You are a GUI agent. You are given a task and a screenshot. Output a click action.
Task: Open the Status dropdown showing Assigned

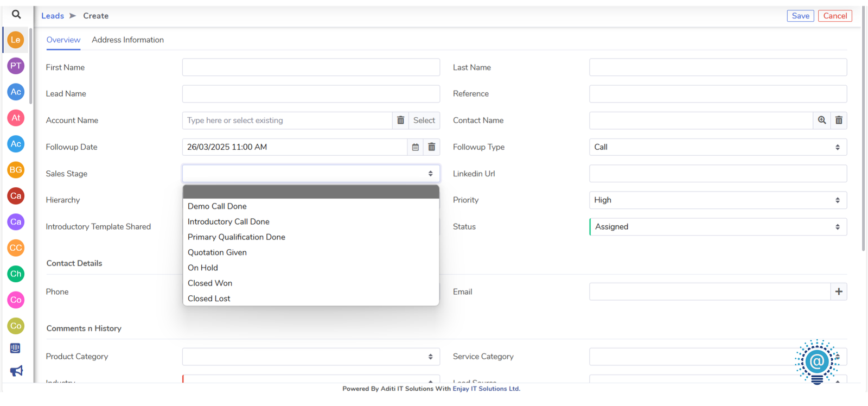pos(718,227)
